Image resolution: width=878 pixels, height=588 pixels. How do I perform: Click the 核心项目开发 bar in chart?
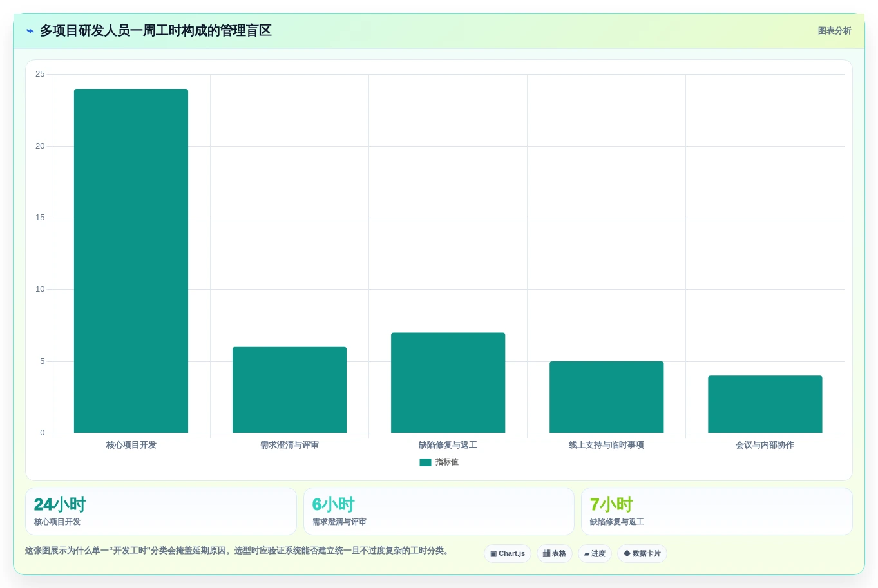(x=131, y=261)
